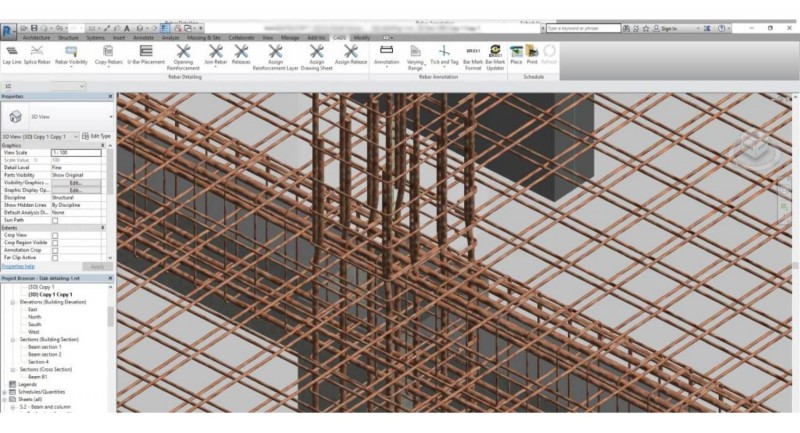Close the Properties panel
Viewport: 800px width, 433px height.
click(110, 96)
